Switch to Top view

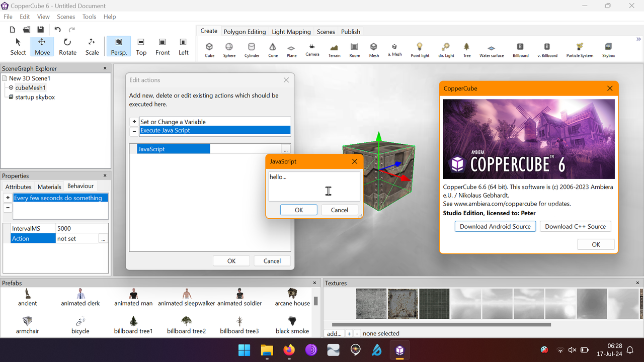point(141,46)
